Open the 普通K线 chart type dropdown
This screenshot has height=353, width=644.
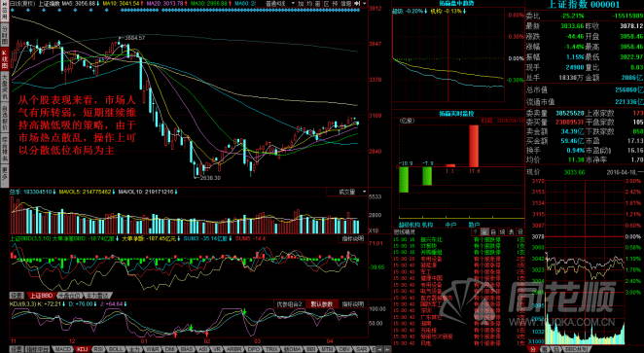tap(280, 3)
